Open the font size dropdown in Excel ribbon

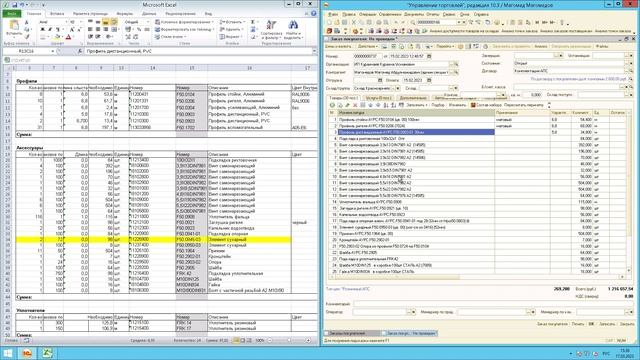[x=81, y=22]
